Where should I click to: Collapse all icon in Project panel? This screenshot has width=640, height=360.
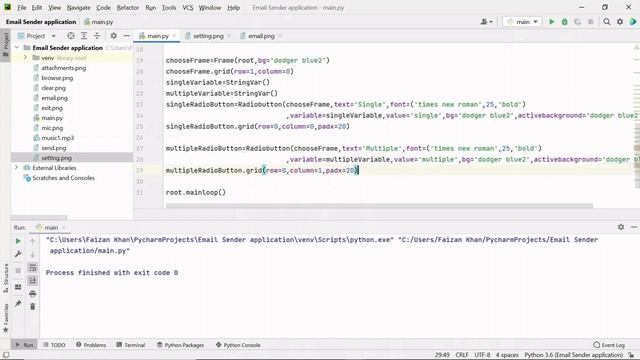pyautogui.click(x=97, y=36)
